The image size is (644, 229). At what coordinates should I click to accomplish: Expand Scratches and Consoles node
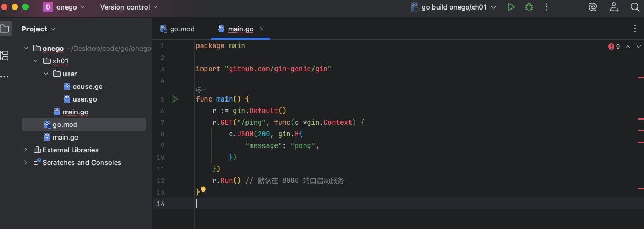[26, 162]
